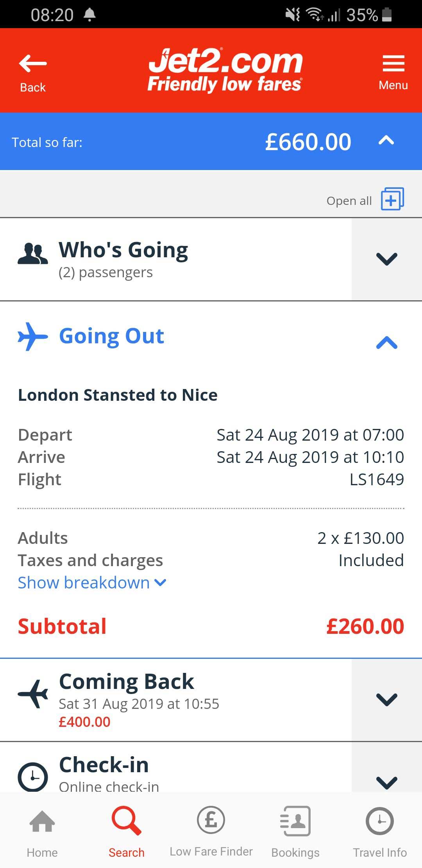Tap the Open all plus icon
Screen dimensions: 422x868
point(392,199)
